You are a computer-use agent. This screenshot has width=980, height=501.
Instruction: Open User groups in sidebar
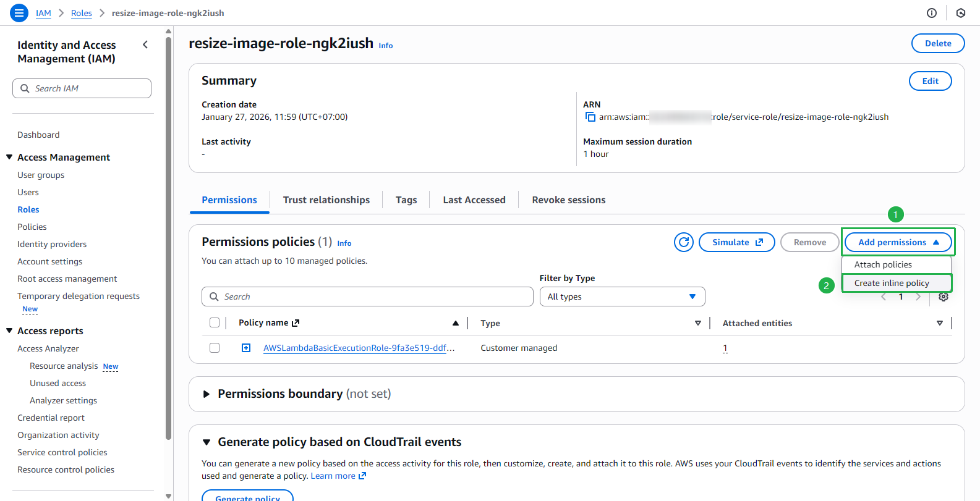(41, 175)
